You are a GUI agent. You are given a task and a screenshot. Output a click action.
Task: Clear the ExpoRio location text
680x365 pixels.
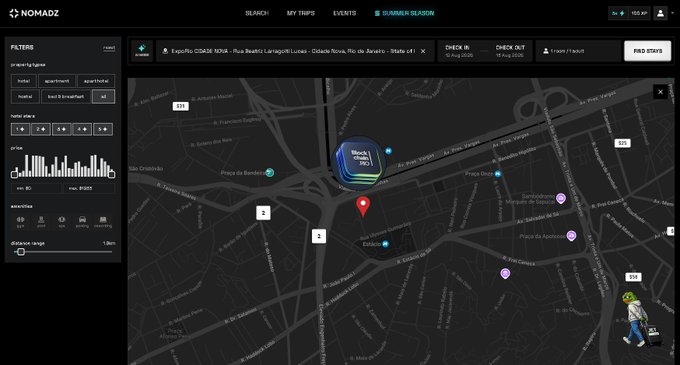click(423, 51)
